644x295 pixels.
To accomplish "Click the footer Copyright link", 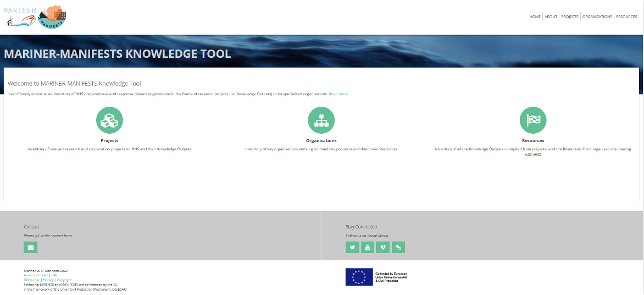I will click(x=64, y=280).
